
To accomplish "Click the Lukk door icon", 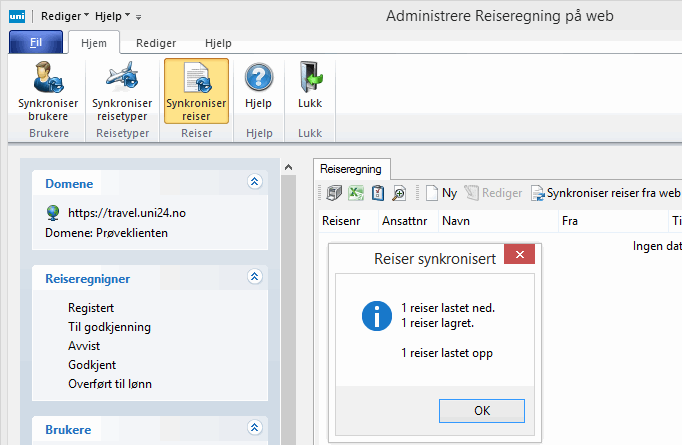I will (x=310, y=78).
